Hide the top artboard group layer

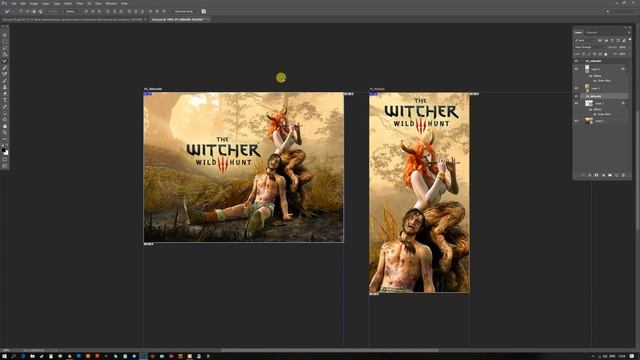[x=576, y=61]
